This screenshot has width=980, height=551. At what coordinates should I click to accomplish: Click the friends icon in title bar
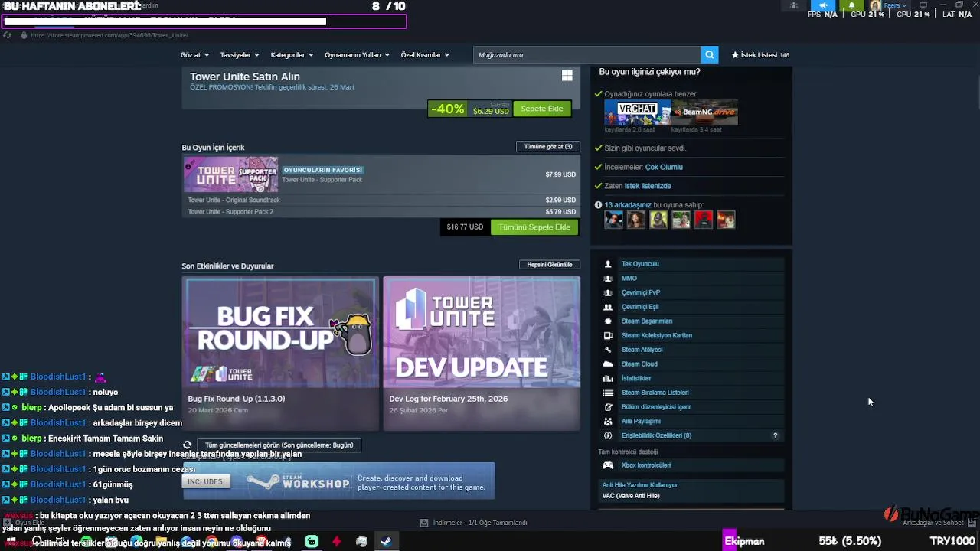pos(793,5)
